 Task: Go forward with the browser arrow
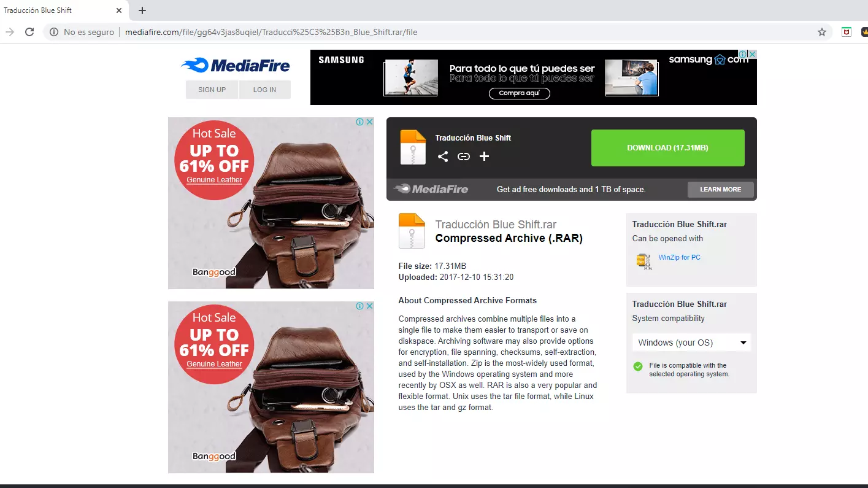(9, 32)
